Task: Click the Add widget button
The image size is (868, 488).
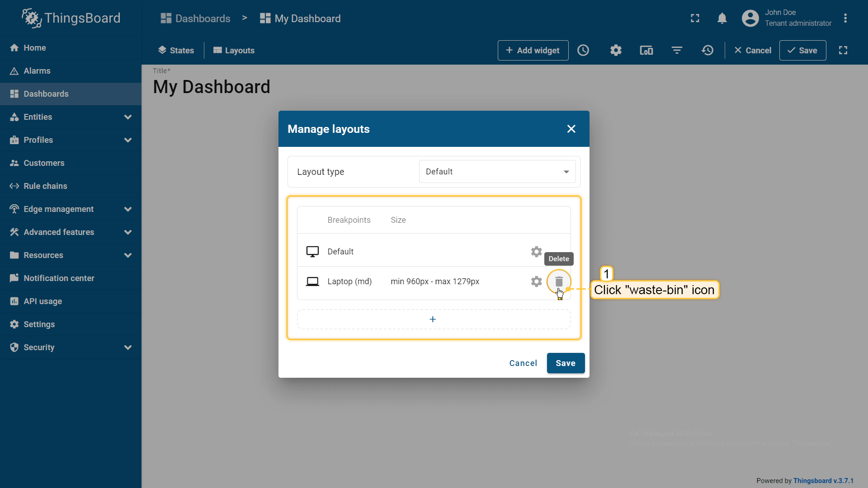Action: tap(533, 50)
